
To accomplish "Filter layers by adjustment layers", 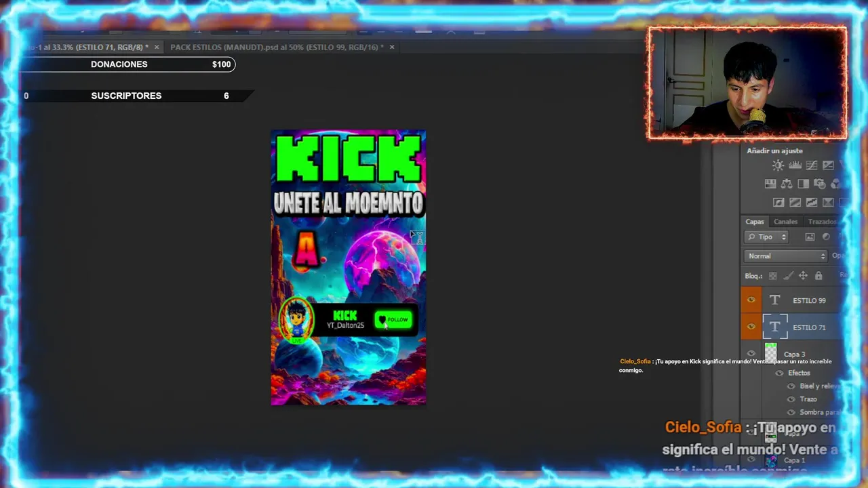I will coord(826,237).
